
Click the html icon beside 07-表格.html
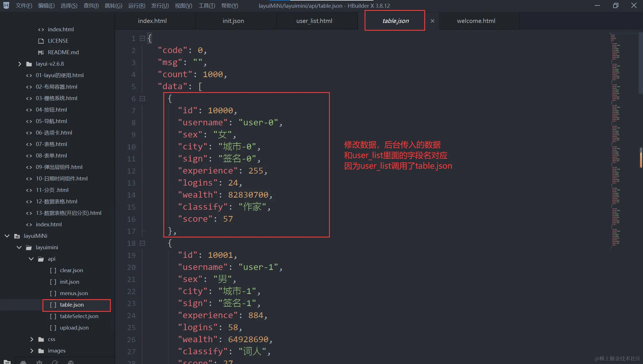pos(29,144)
